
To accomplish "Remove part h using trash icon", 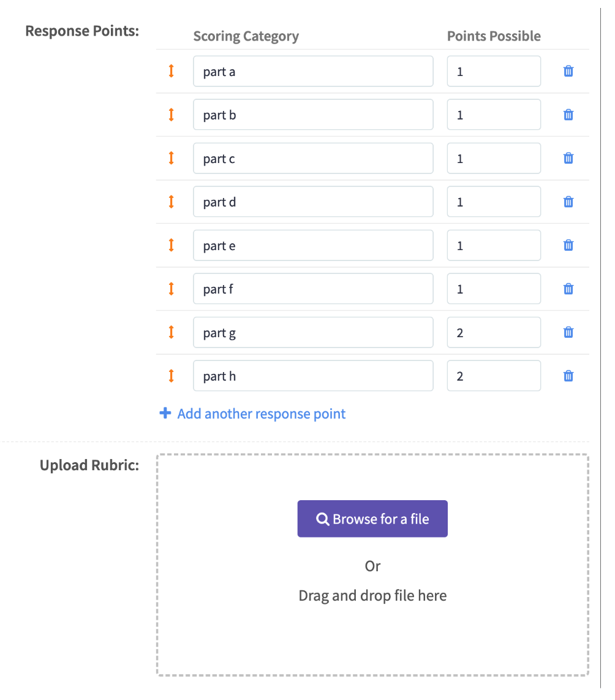I will (568, 376).
